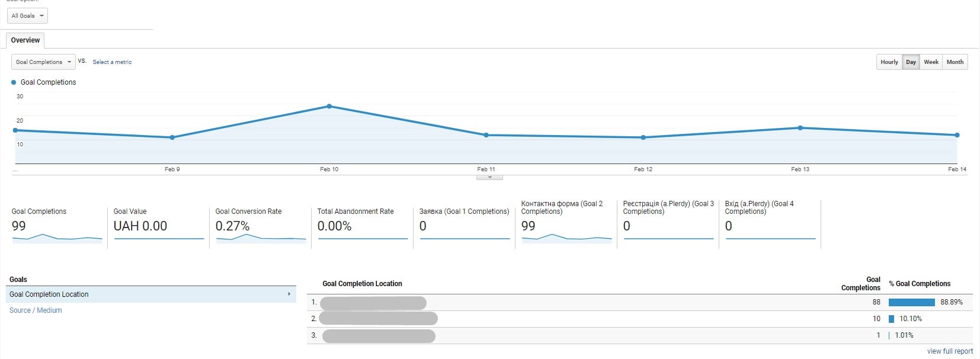Image resolution: width=980 pixels, height=359 pixels.
Task: Click the Feb 9 data point on chart
Action: (x=172, y=137)
